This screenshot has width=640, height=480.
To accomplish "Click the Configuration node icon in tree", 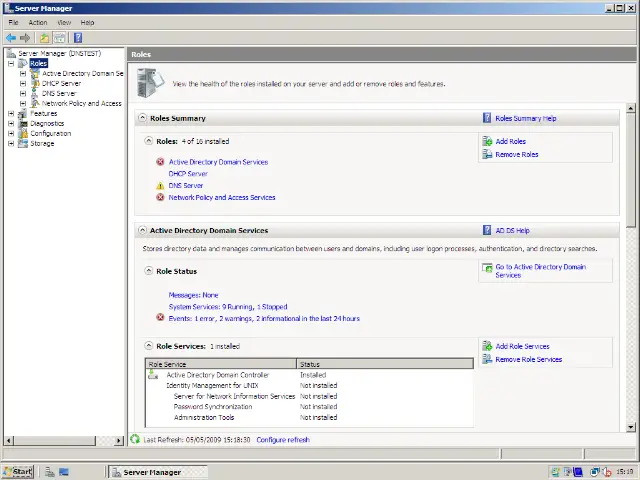I will point(23,133).
